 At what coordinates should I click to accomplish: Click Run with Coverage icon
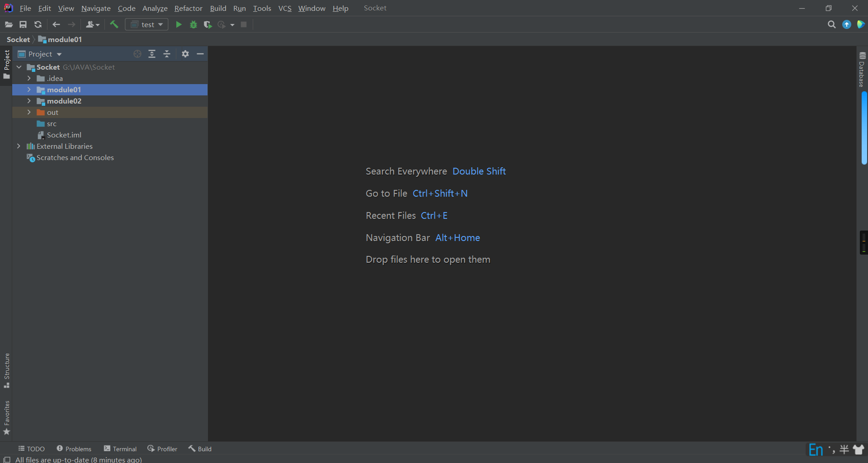(208, 24)
